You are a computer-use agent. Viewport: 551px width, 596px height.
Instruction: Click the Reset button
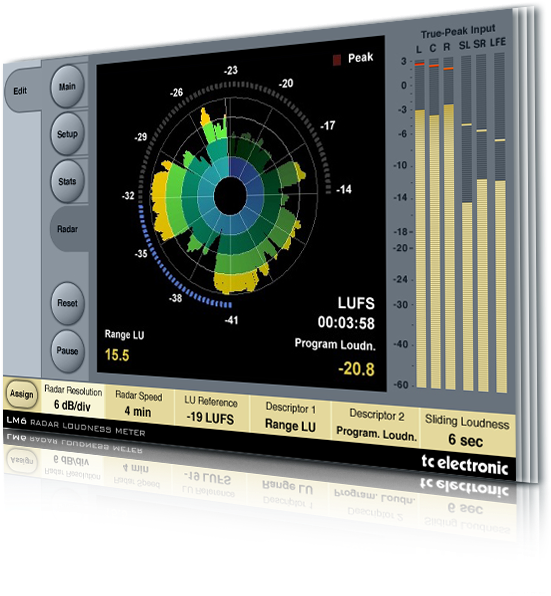[67, 303]
